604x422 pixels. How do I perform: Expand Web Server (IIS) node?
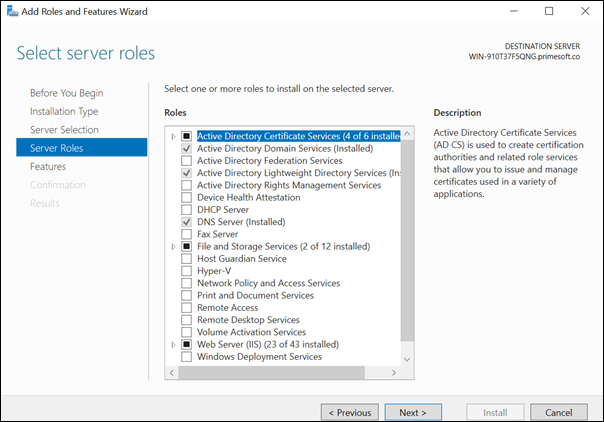coord(173,345)
